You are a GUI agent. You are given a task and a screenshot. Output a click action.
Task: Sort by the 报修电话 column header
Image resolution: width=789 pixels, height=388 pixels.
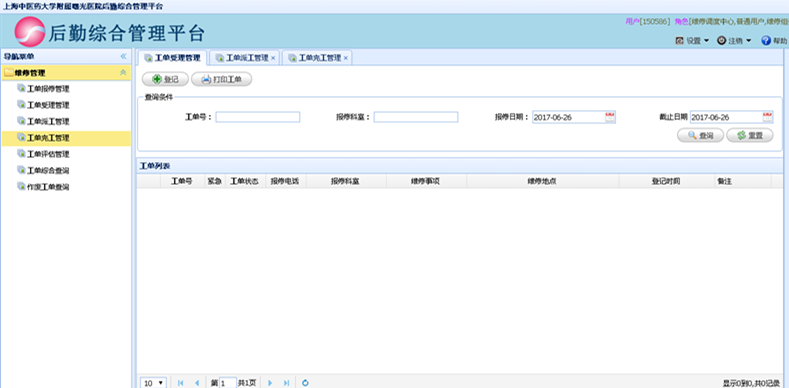tap(285, 181)
